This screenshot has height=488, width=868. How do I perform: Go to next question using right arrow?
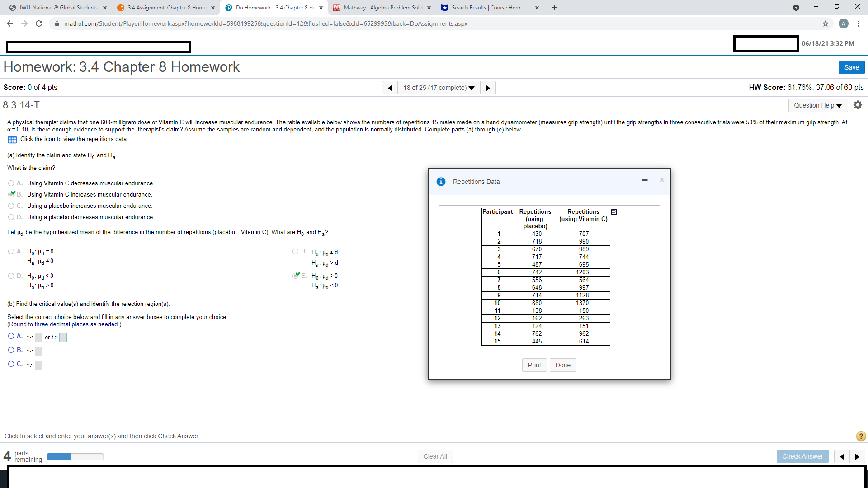click(x=488, y=88)
